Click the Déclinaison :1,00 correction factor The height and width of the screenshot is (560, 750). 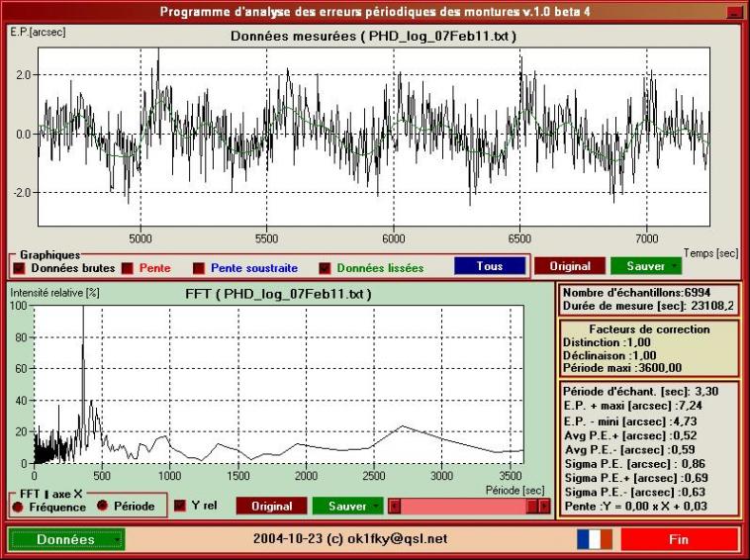(609, 355)
